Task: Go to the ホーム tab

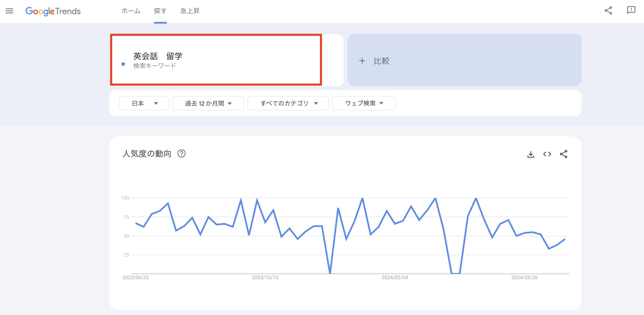Action: pos(131,11)
